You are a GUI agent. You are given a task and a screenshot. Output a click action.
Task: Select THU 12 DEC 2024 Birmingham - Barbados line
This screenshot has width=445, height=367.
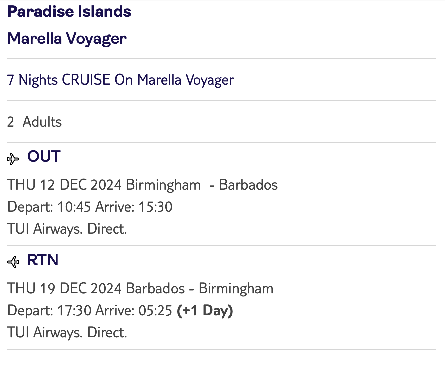coord(142,185)
